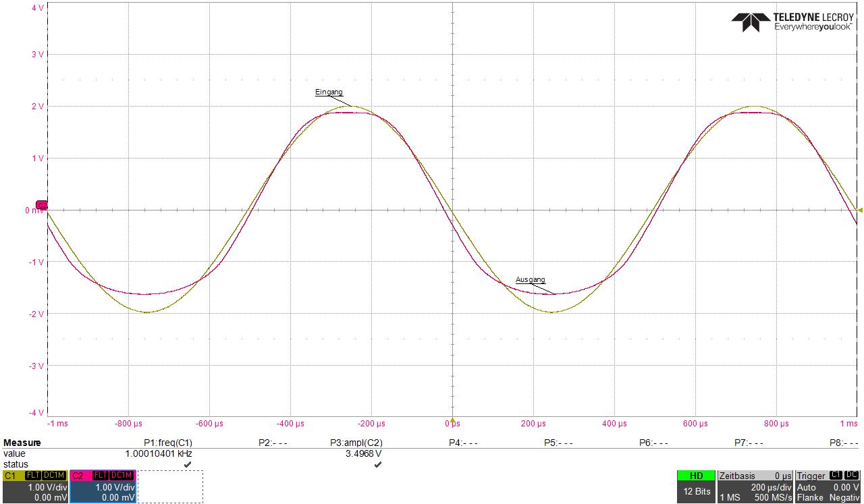Open the C1 channel descriptor box
Screen dimensions: 864x504
[34, 486]
